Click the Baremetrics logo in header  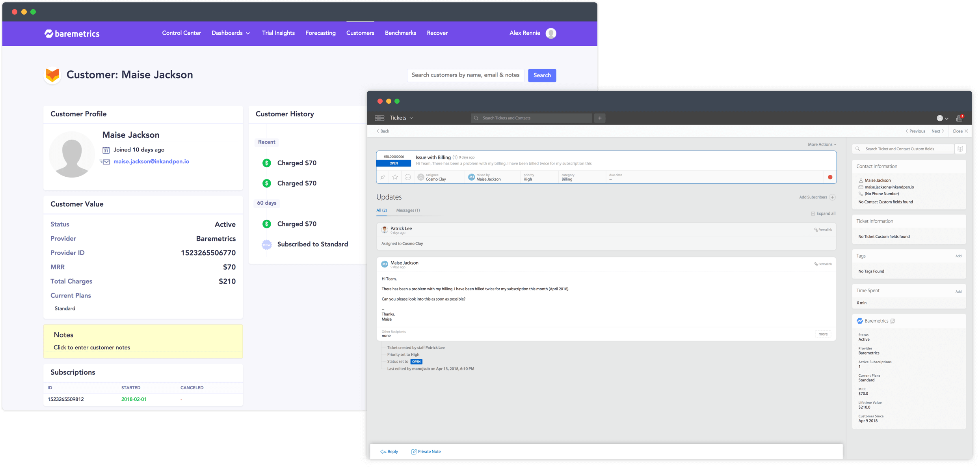point(72,34)
